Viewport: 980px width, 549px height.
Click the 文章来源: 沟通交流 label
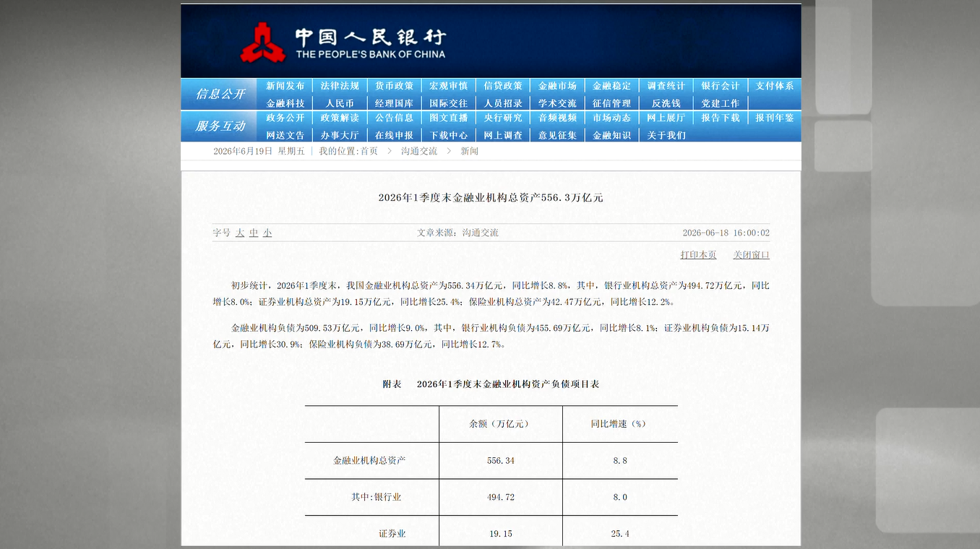click(x=458, y=233)
